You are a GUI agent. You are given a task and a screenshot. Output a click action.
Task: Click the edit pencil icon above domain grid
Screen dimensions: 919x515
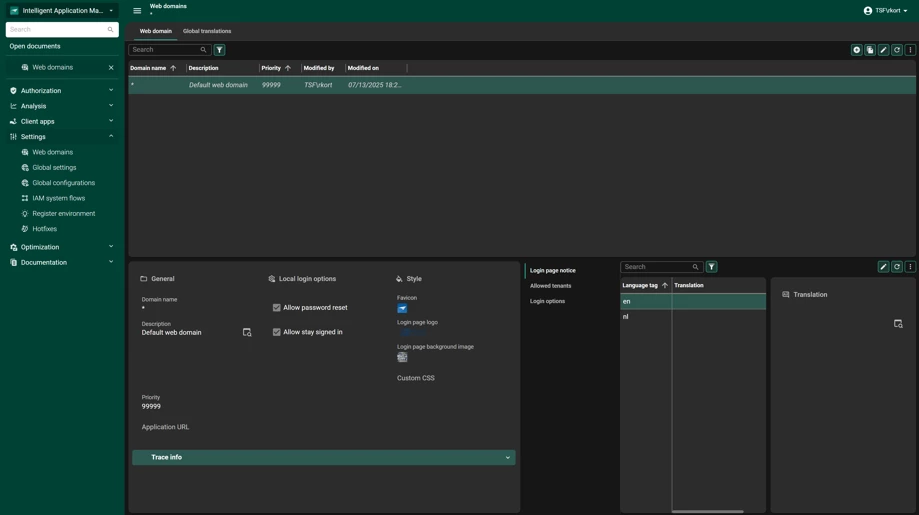point(883,50)
